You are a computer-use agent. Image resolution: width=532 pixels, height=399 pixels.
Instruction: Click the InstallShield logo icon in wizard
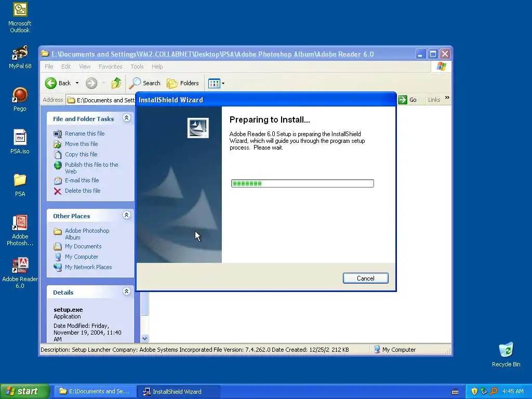pos(198,128)
